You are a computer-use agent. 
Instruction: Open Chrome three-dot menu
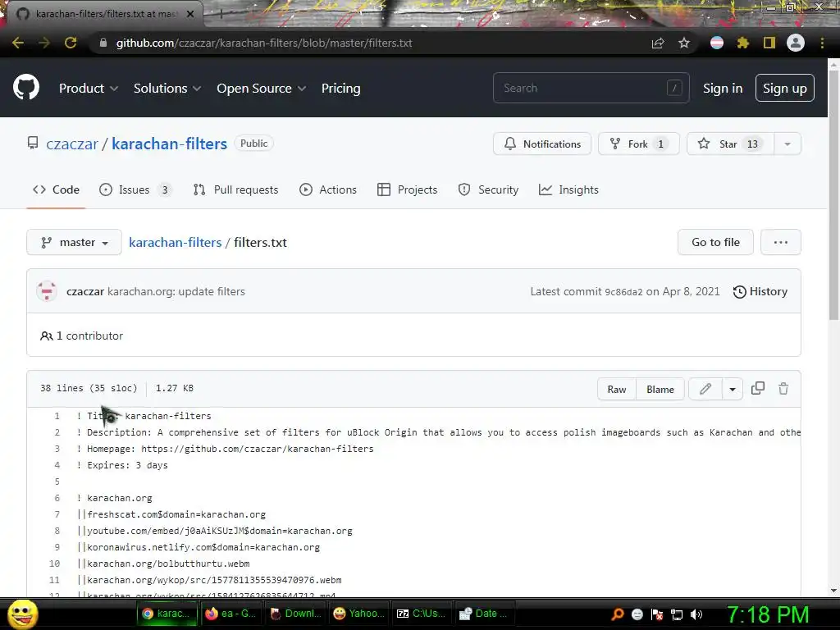(x=822, y=43)
